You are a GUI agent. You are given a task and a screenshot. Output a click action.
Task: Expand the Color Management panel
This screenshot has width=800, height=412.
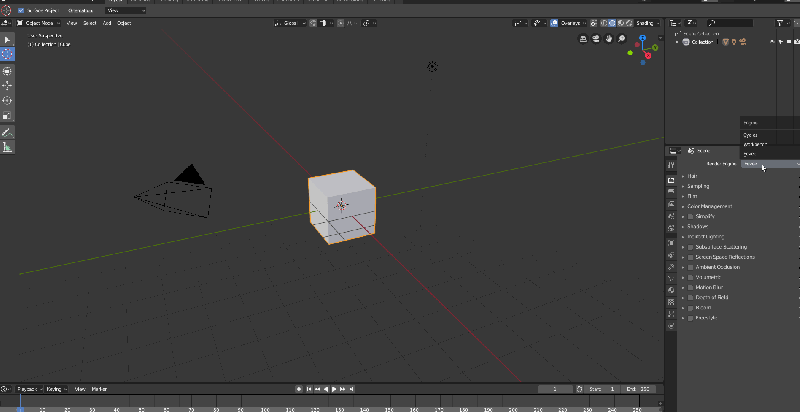[x=710, y=207]
